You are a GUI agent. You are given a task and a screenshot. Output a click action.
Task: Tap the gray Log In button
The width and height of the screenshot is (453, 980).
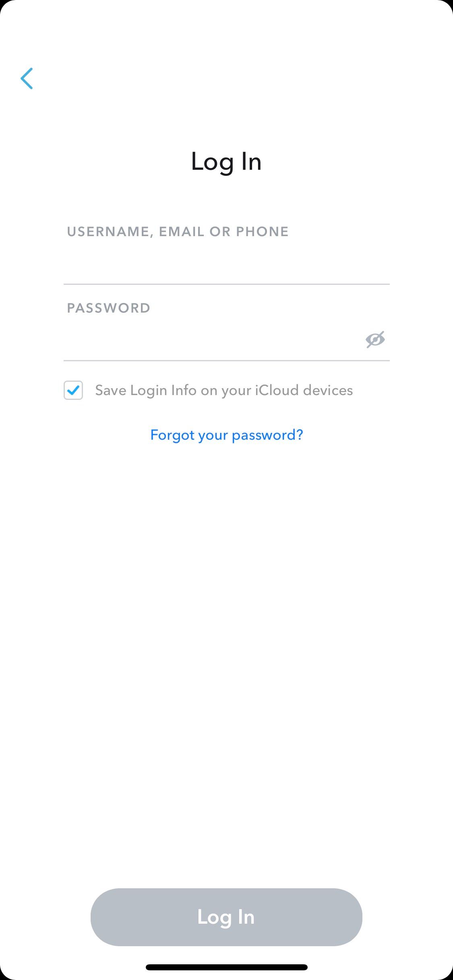226,917
